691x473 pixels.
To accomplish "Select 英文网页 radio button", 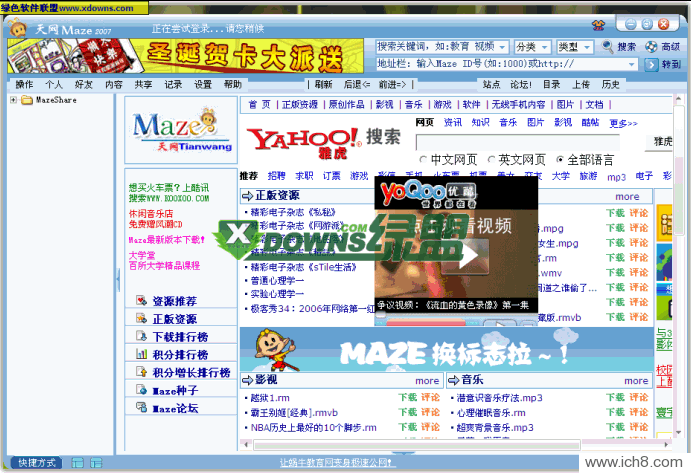I will [x=491, y=160].
